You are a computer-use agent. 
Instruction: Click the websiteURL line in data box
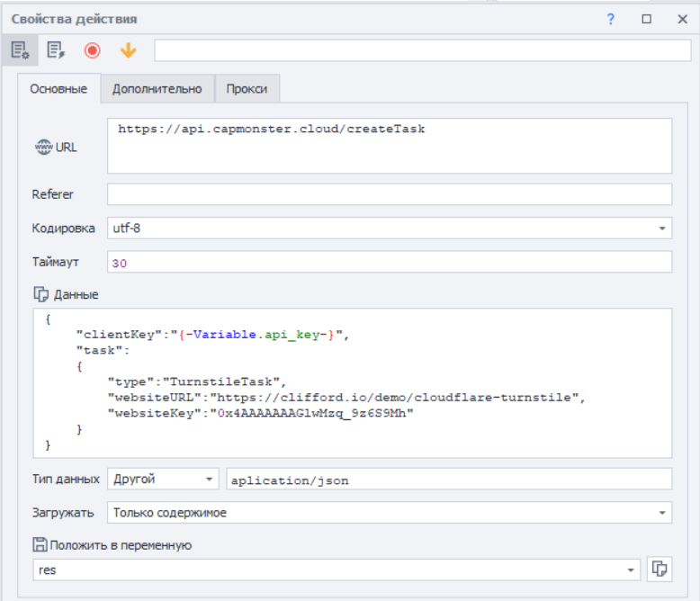point(346,398)
